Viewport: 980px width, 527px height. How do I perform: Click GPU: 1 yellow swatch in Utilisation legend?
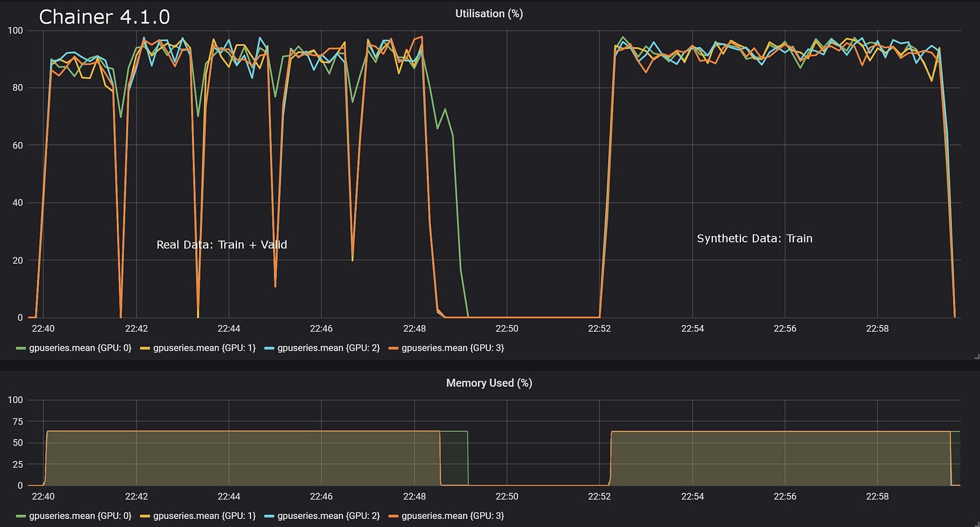tap(145, 348)
